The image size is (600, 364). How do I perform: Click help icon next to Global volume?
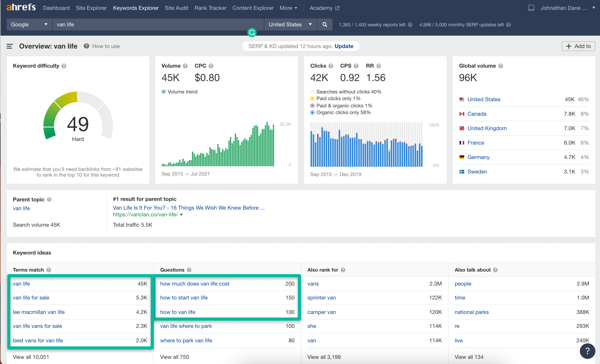coord(501,66)
